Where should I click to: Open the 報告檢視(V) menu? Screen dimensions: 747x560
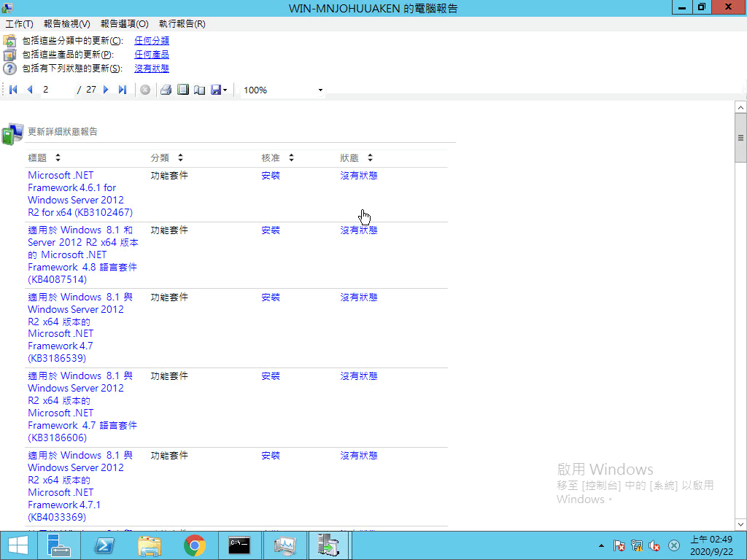click(66, 24)
